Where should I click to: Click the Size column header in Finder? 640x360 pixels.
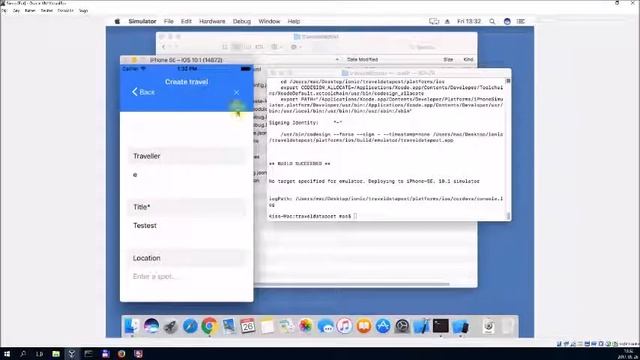[x=448, y=60]
